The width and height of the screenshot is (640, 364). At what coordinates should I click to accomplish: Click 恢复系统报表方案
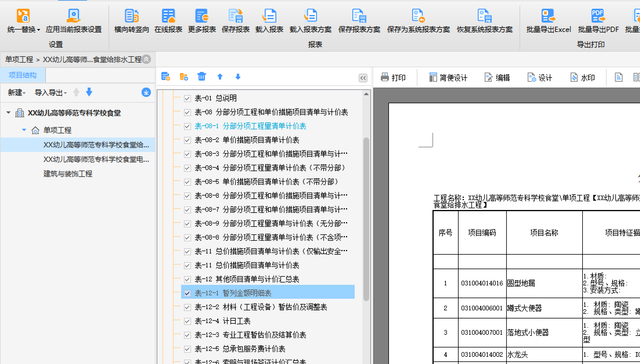point(485,20)
